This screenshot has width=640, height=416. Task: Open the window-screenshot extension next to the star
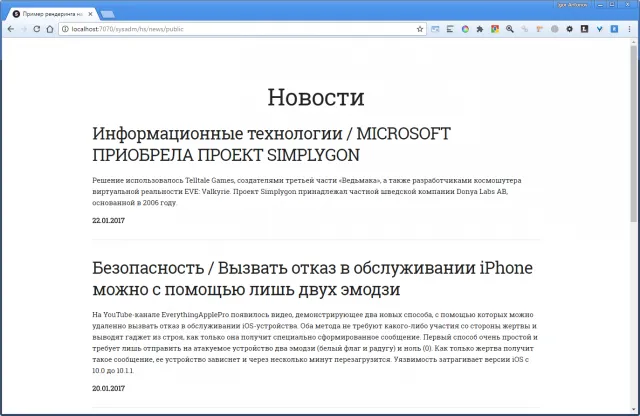(x=435, y=29)
